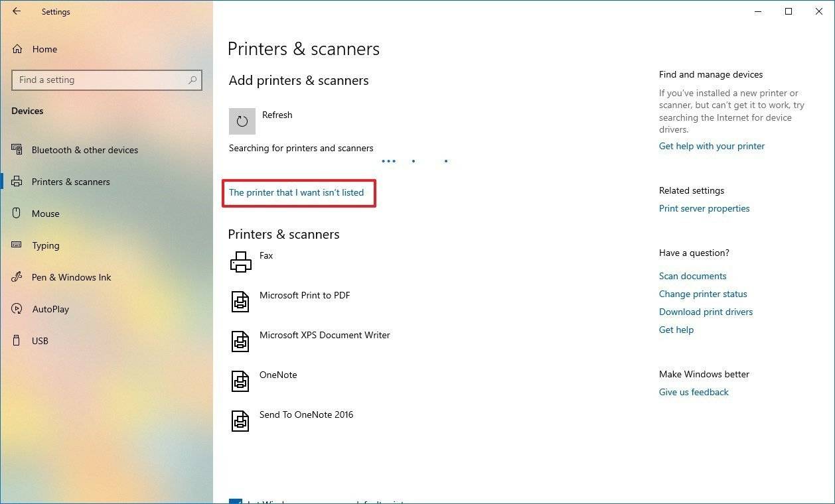Open Print server properties
This screenshot has height=504, width=835.
(704, 208)
